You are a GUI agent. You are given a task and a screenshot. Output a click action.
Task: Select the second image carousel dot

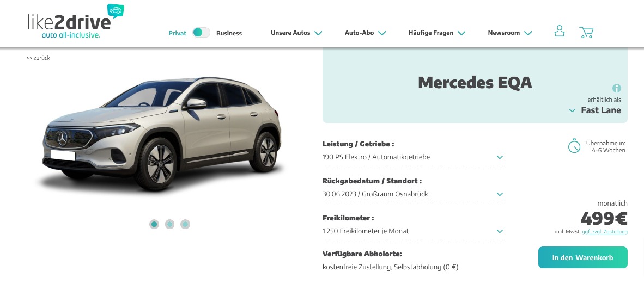(169, 224)
